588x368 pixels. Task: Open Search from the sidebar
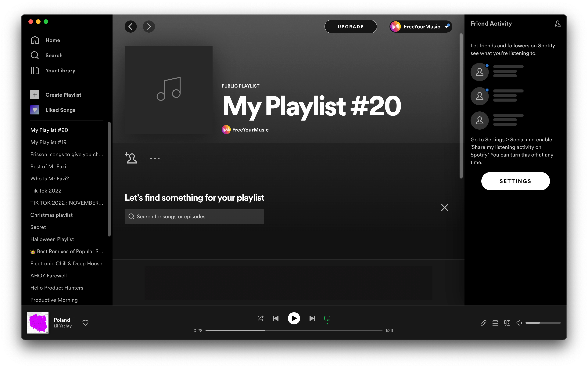(47, 55)
